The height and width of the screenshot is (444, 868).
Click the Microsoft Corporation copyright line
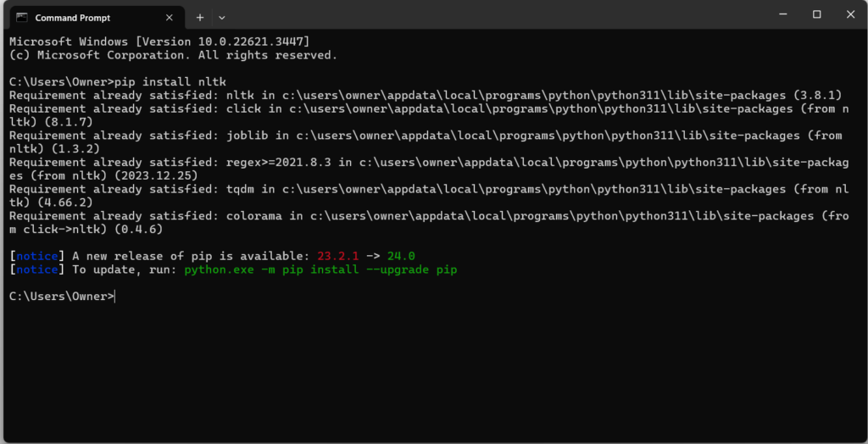click(x=173, y=54)
